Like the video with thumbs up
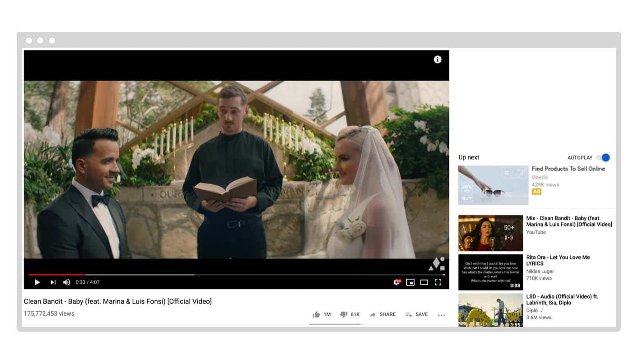Viewport: 638px width, 364px height. pos(317,314)
